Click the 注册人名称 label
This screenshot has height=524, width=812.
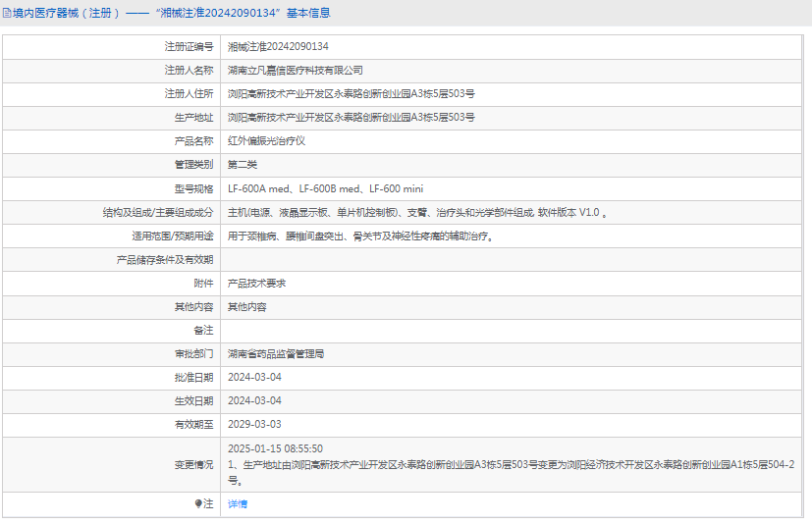(189, 71)
